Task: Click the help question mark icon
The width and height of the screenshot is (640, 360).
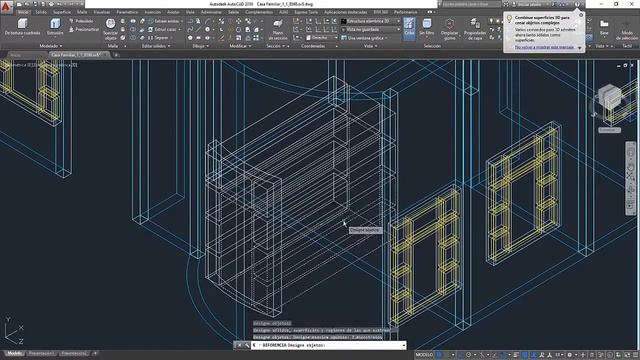Action: click(x=577, y=4)
